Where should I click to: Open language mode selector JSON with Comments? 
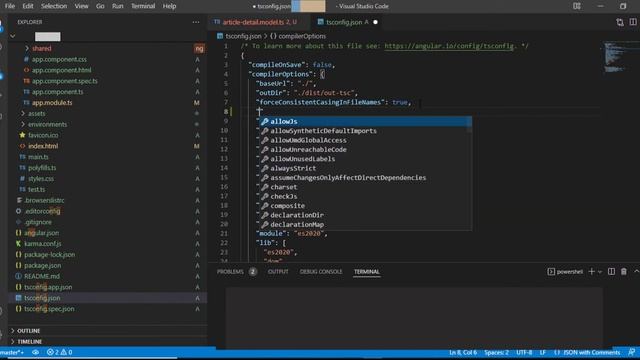591,352
